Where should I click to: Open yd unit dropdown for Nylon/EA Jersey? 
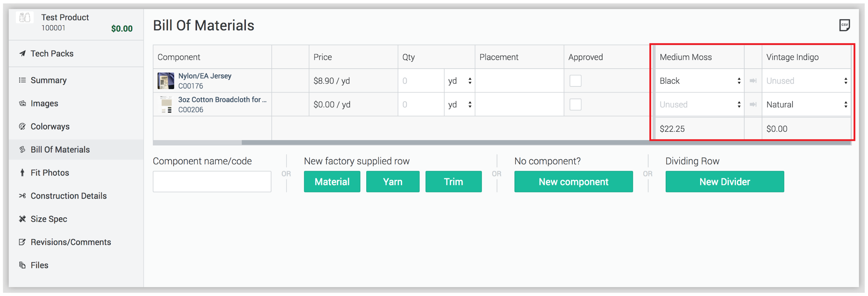(x=459, y=81)
